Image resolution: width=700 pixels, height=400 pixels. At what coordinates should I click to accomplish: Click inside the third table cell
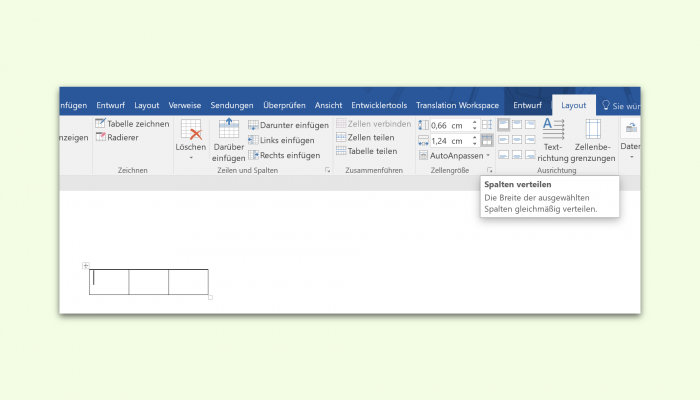[188, 282]
